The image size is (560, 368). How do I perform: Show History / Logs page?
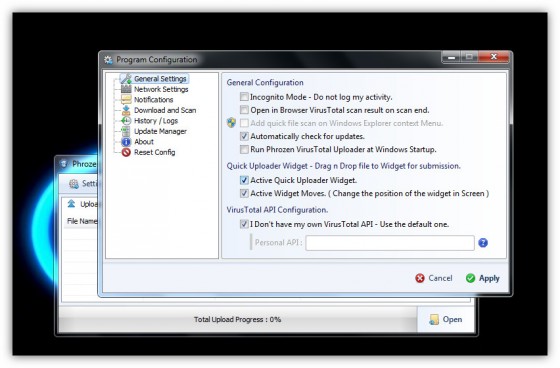coord(156,121)
